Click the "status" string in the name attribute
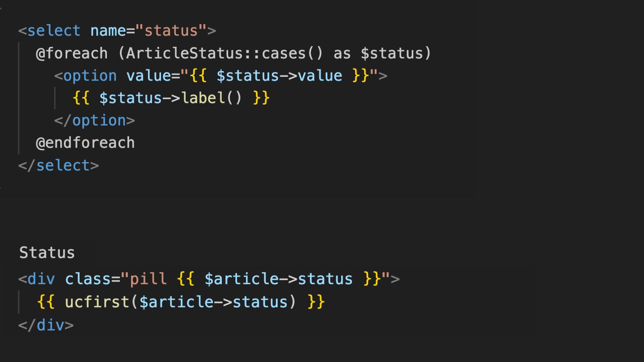The height and width of the screenshot is (362, 644). click(171, 31)
